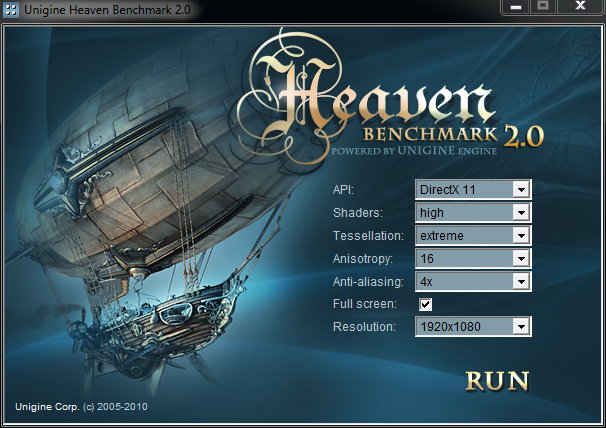Click the disabled maximize button
This screenshot has height=428, width=606.
[543, 7]
